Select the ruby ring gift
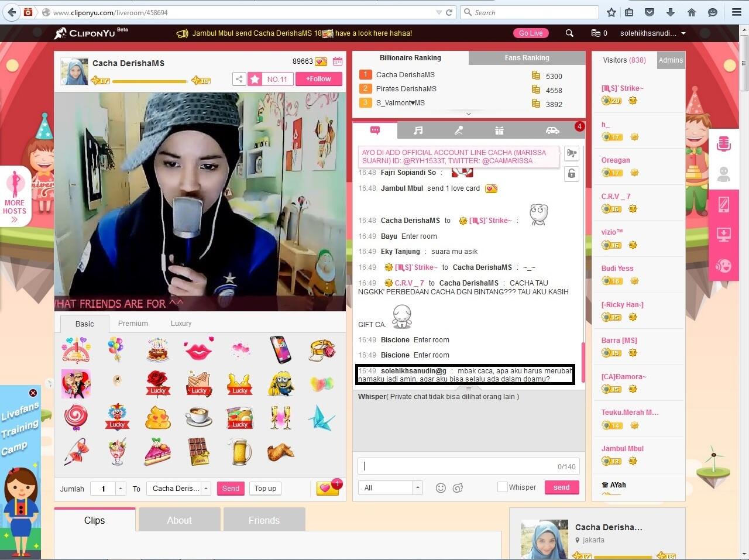This screenshot has height=560, width=749. (x=322, y=350)
